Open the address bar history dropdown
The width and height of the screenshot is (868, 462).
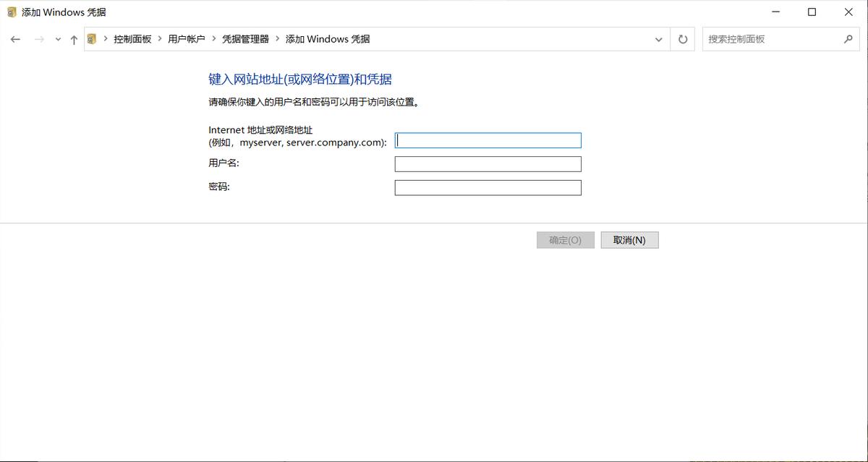658,39
